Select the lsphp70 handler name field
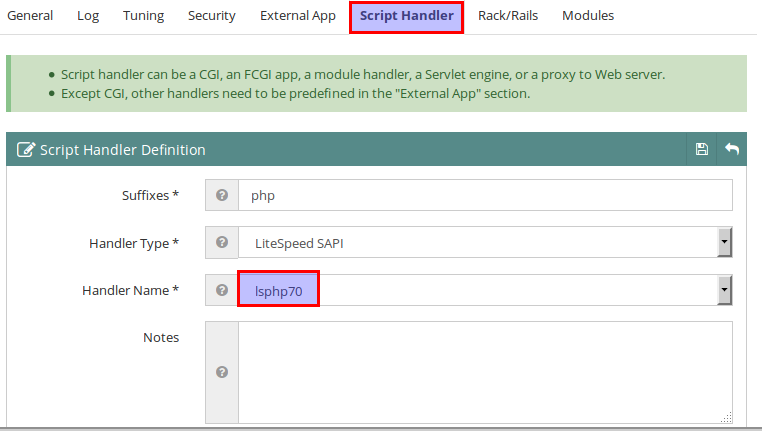Screen dimensions: 762x431 pyautogui.click(x=485, y=290)
